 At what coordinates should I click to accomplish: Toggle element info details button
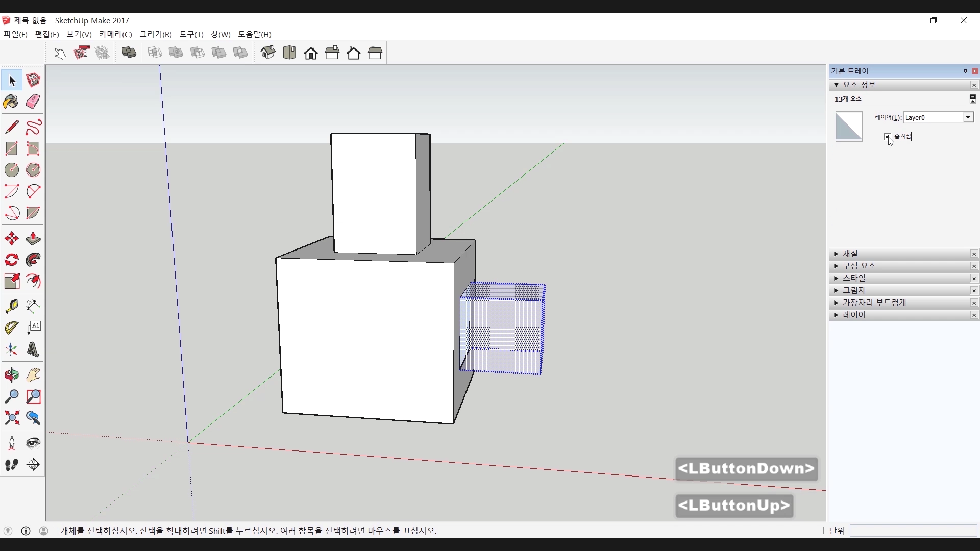(x=973, y=98)
